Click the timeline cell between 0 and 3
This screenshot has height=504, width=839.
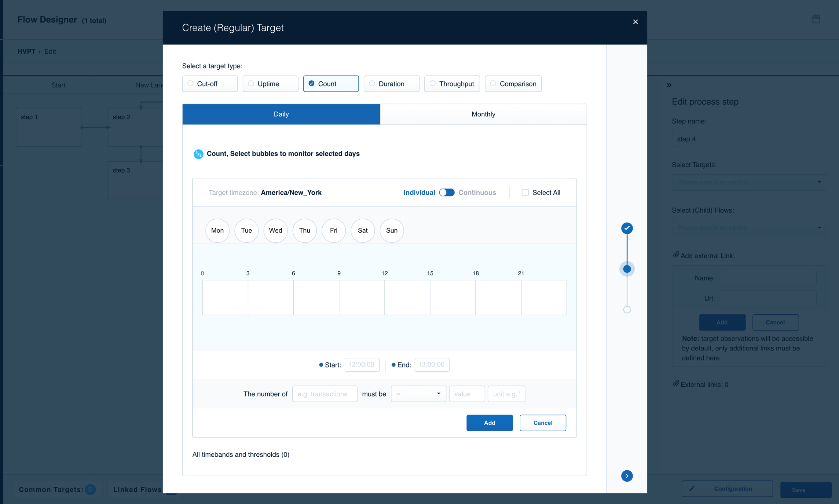tap(225, 298)
